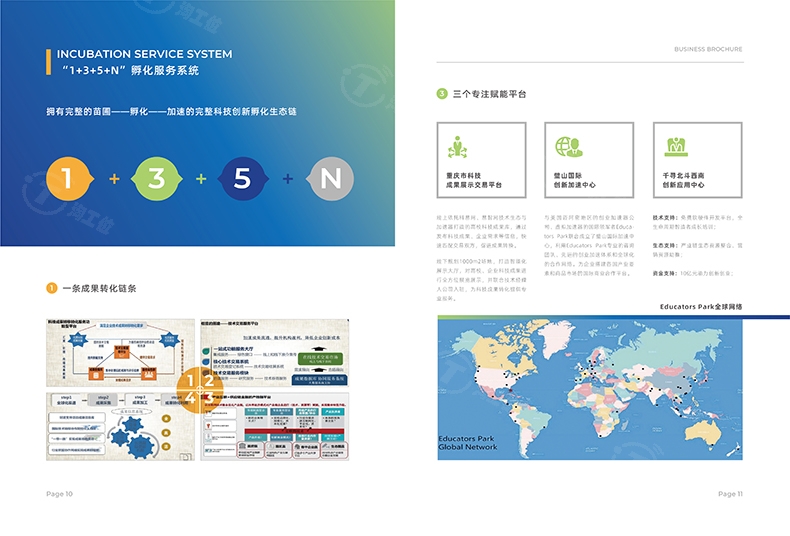Click the top-left diagram thumbnail with orange triangle

pos(119,350)
